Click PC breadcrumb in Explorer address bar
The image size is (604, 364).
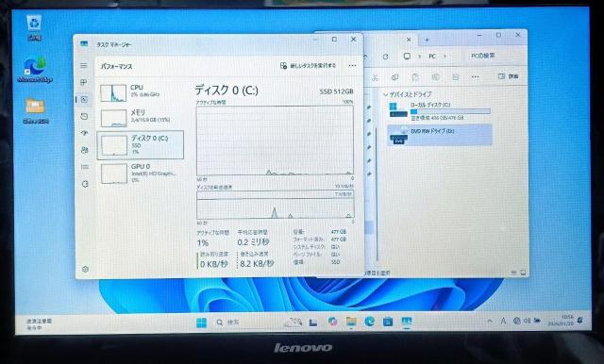[x=432, y=57]
